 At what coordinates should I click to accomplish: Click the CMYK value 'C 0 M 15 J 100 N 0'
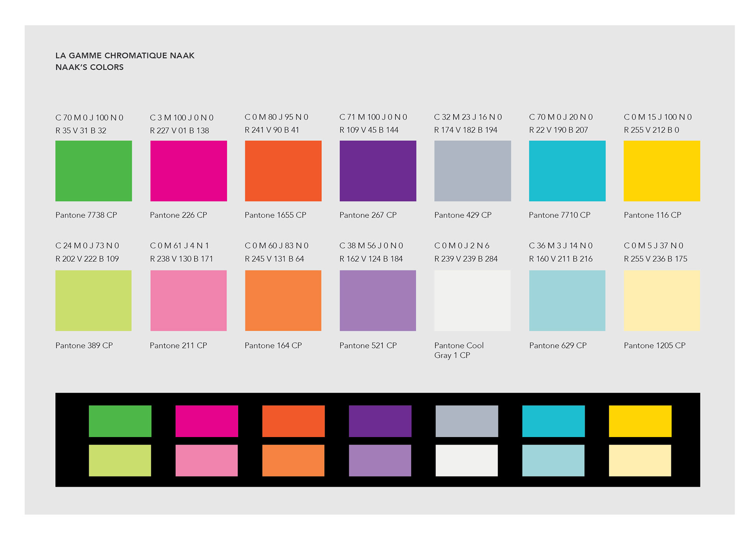tap(658, 117)
